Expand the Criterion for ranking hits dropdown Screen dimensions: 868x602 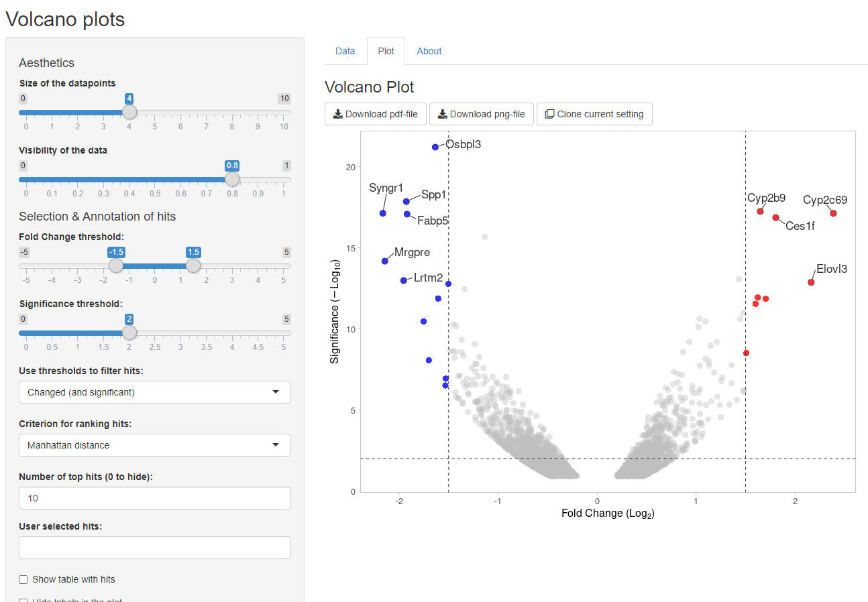pos(155,445)
